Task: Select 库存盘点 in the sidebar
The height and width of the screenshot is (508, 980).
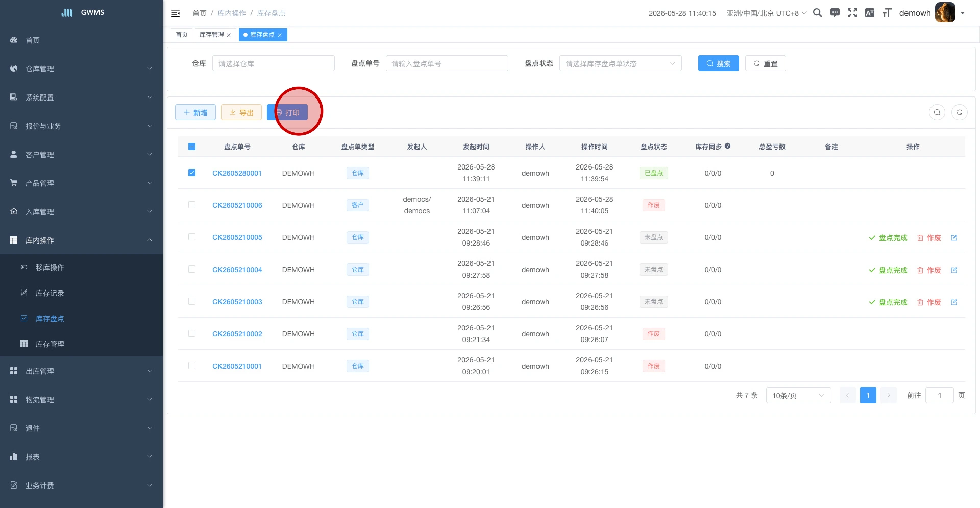Action: point(82,319)
